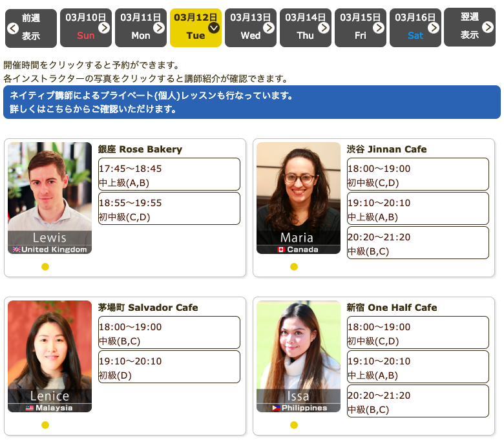Click the arrow icon on 03月10日 Sun

pos(104,28)
